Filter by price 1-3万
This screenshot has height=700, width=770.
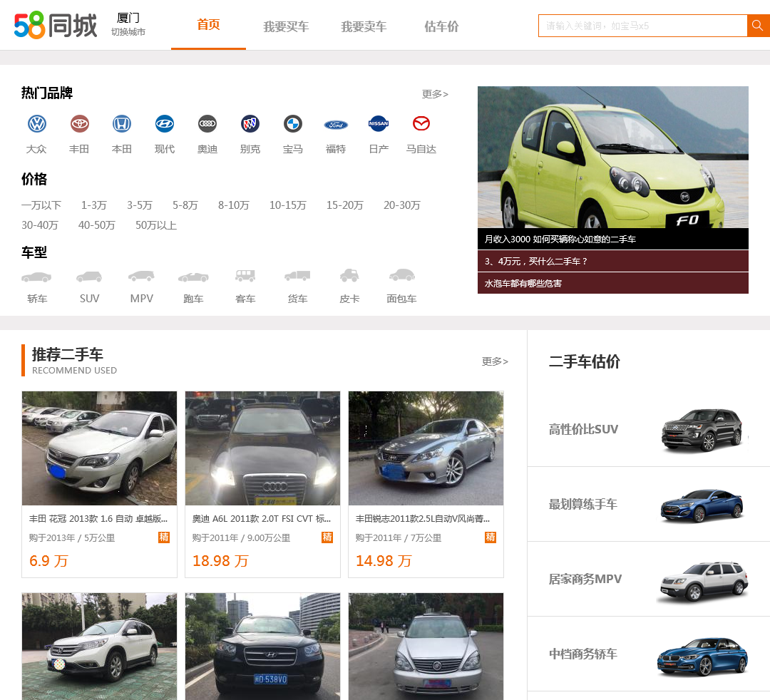94,205
